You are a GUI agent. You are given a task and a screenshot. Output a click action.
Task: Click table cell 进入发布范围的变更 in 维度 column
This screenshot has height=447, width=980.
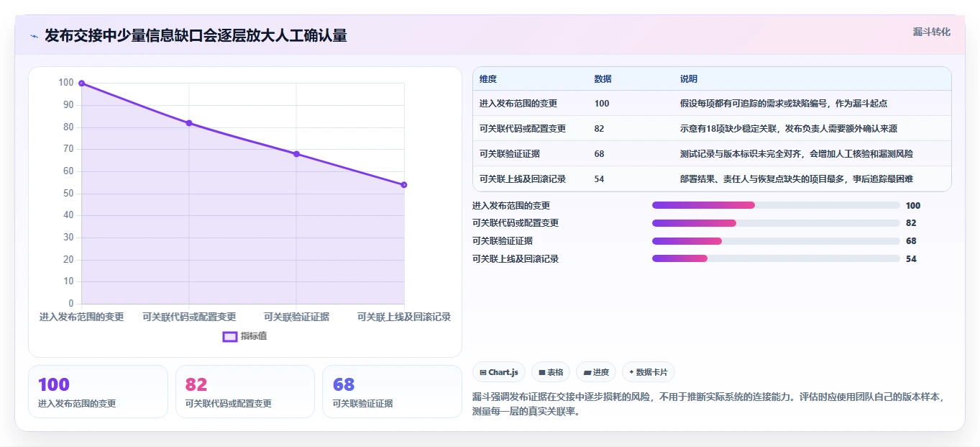click(x=518, y=104)
